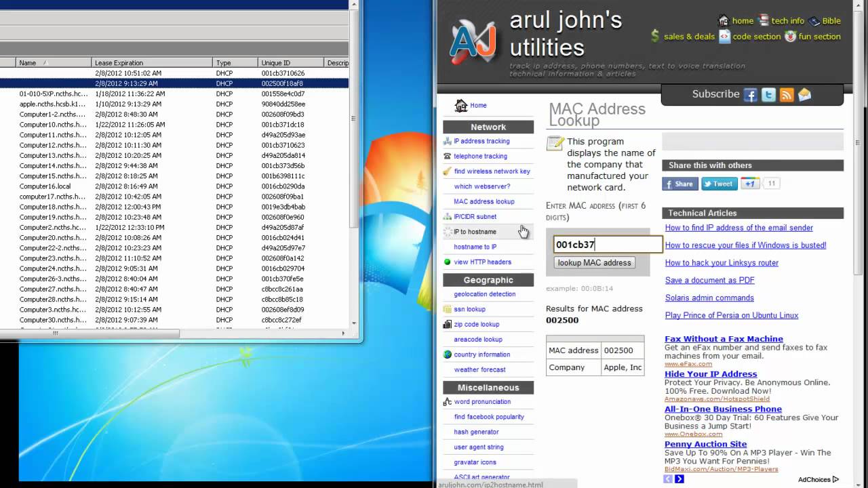868x488 pixels.
Task: Subscribe via the email envelope icon
Action: point(805,95)
